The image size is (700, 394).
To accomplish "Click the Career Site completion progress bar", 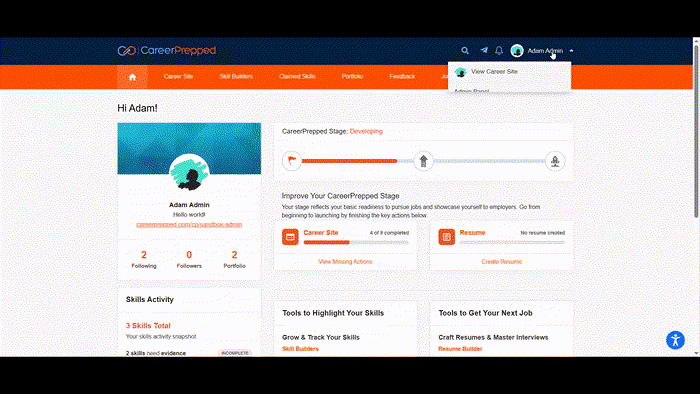I will coord(356,242).
